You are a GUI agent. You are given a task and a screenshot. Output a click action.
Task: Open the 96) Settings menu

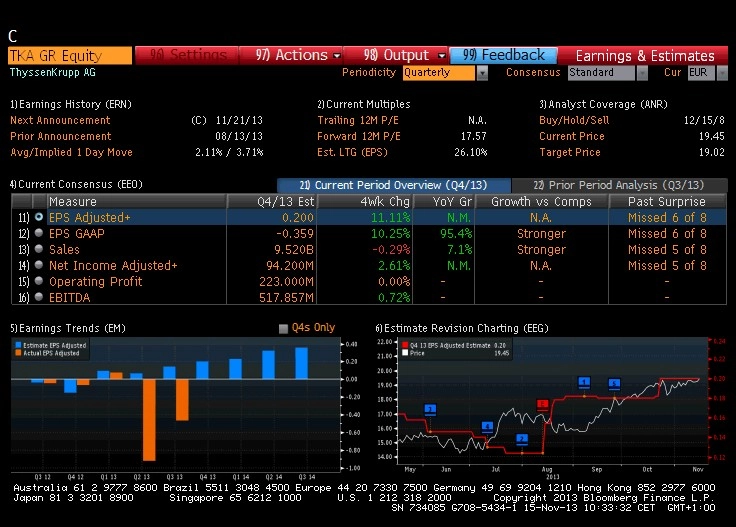[186, 55]
